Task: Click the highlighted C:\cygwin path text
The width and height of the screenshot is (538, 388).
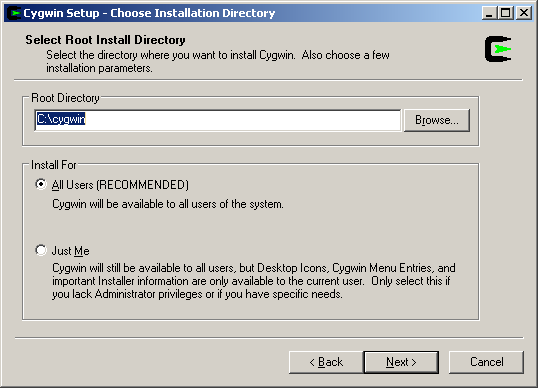Action: point(61,119)
